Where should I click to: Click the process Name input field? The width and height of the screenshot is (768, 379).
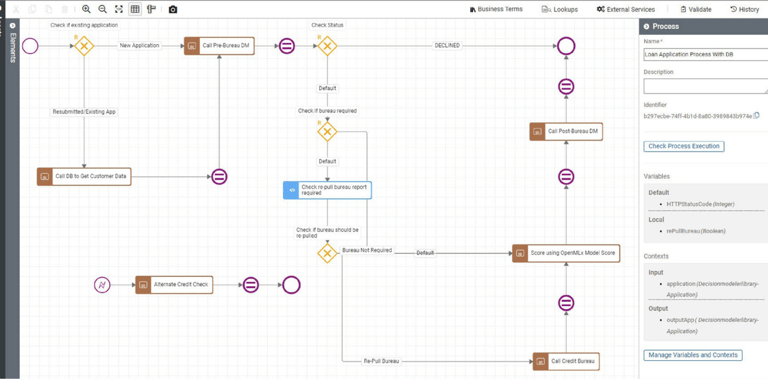705,55
